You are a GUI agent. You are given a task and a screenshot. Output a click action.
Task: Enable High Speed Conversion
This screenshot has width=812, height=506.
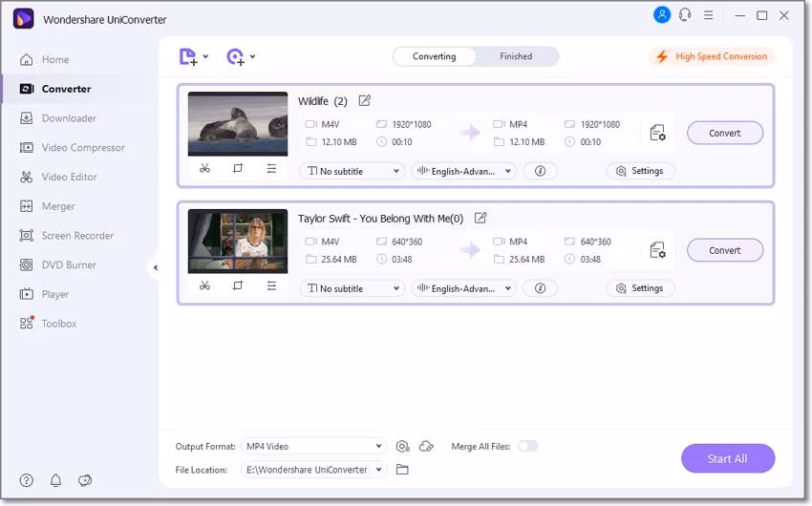coord(712,56)
